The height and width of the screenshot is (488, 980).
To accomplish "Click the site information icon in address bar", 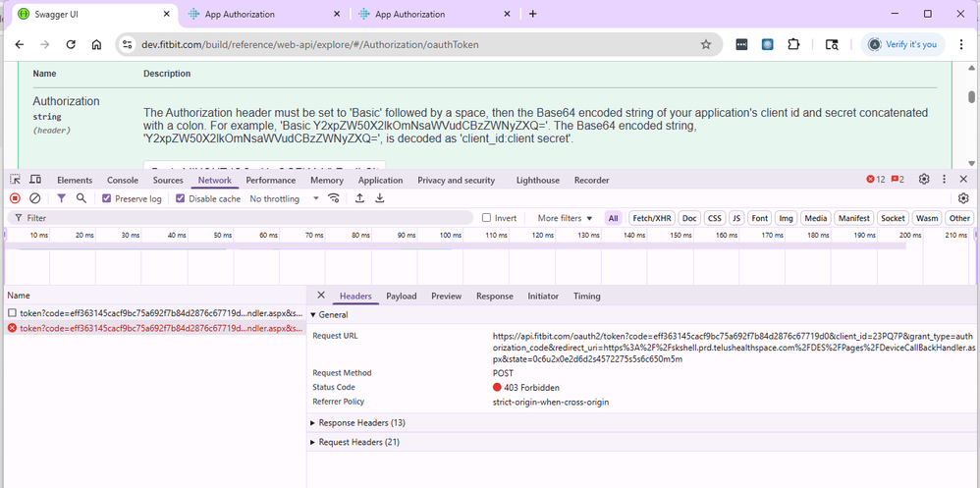I will pos(128,44).
